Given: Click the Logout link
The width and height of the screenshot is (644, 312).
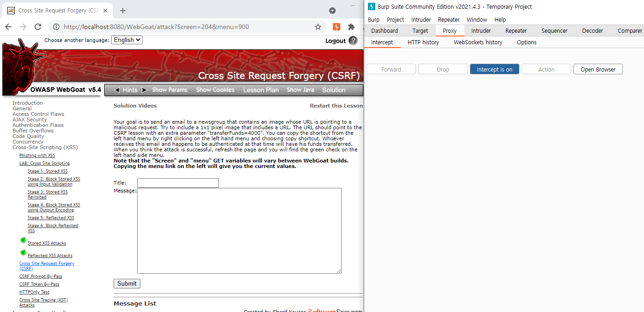Looking at the screenshot, I should (x=336, y=41).
